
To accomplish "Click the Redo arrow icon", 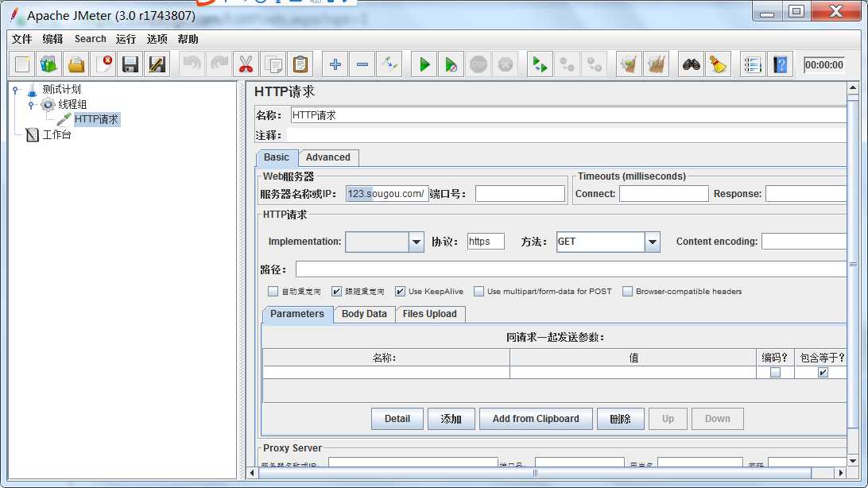I will click(x=219, y=64).
